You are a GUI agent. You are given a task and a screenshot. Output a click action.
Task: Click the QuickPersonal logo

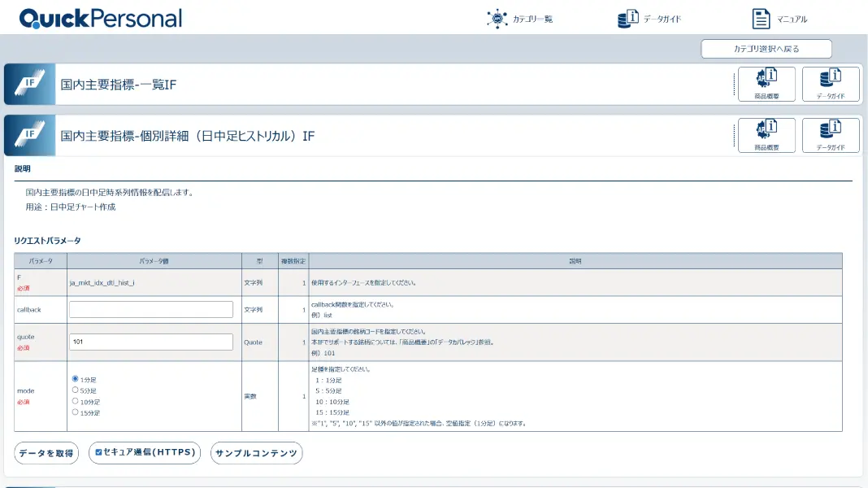100,18
